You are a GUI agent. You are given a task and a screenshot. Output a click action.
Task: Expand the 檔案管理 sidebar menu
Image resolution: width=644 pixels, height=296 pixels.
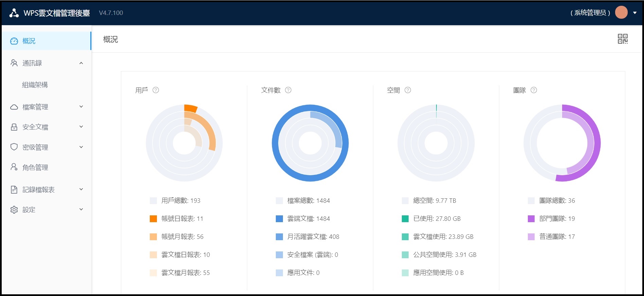point(81,107)
